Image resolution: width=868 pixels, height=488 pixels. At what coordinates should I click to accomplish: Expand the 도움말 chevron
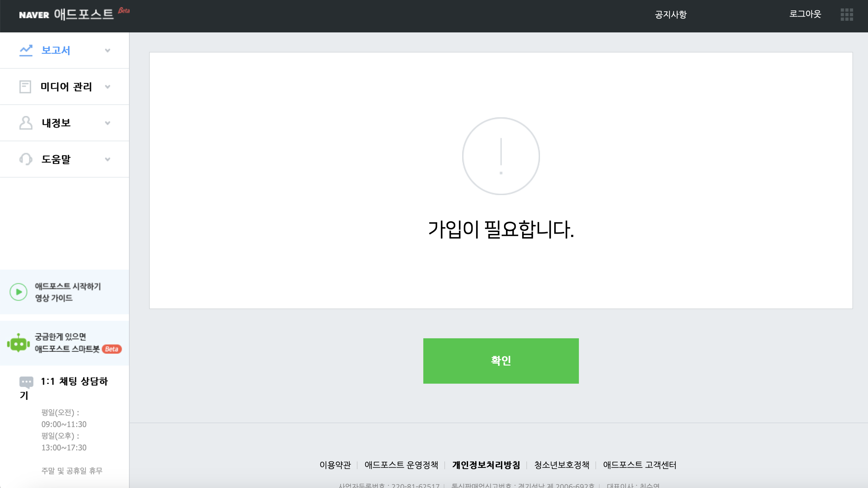(x=108, y=159)
